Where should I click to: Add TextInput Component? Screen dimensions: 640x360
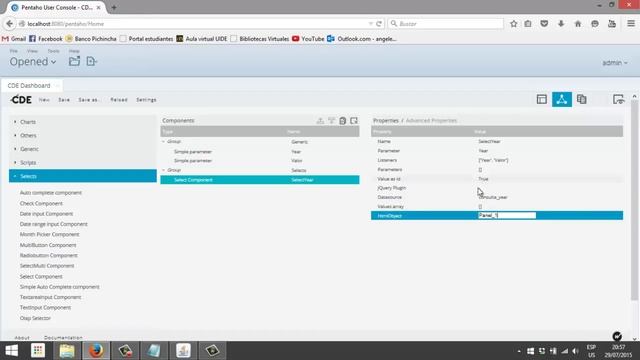click(x=45, y=307)
